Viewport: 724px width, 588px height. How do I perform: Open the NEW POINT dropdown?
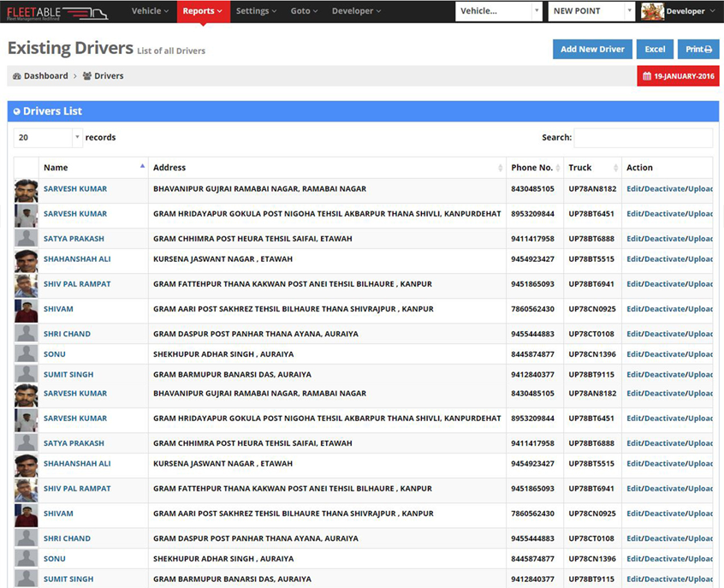click(590, 11)
